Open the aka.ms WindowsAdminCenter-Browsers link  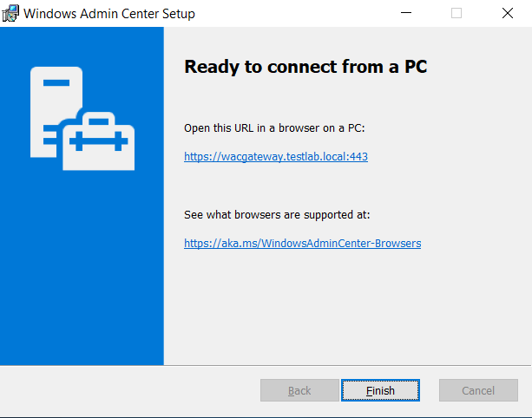303,244
